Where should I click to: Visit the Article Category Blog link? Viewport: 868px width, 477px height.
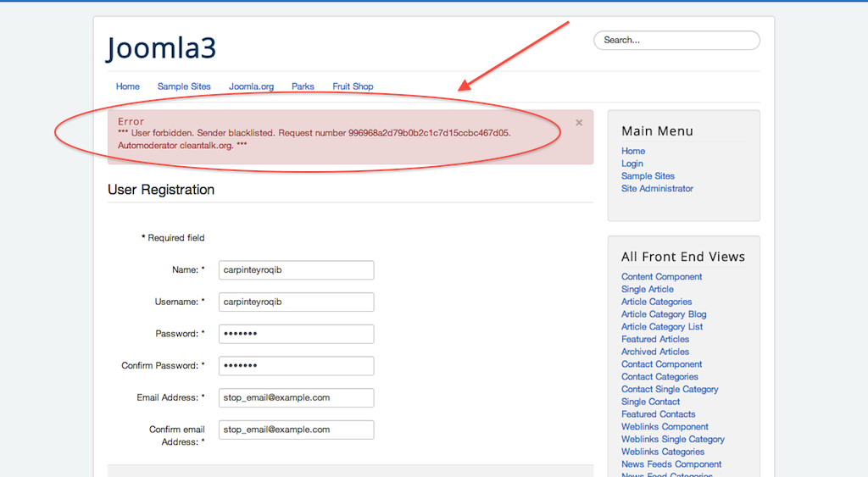tap(664, 314)
